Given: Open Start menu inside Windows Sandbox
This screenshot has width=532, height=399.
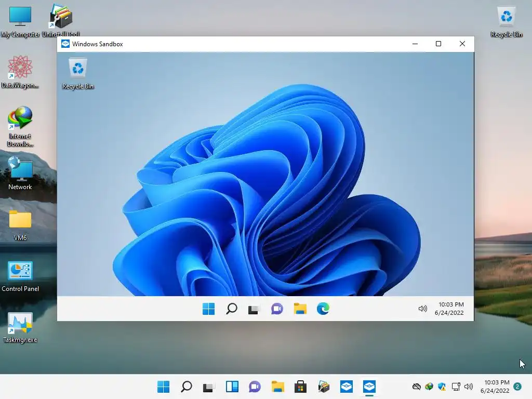Looking at the screenshot, I should click(x=208, y=309).
